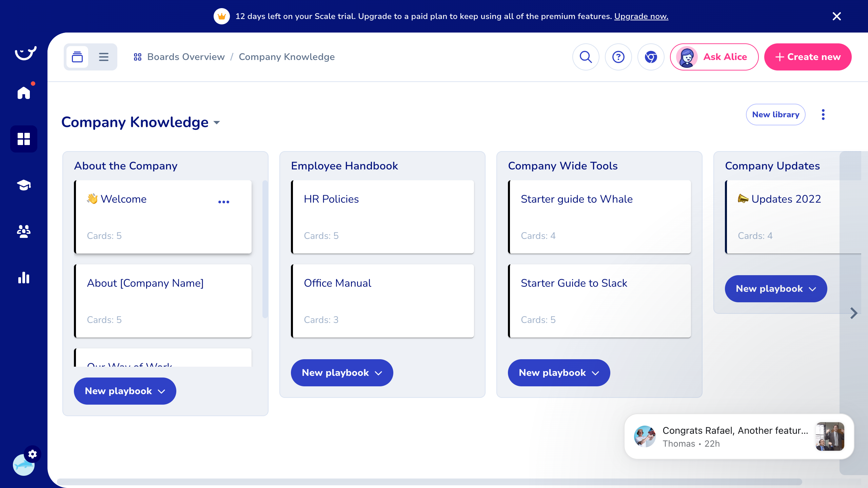The image size is (868, 488).
Task: Open the settings gear on avatar
Action: tap(33, 454)
